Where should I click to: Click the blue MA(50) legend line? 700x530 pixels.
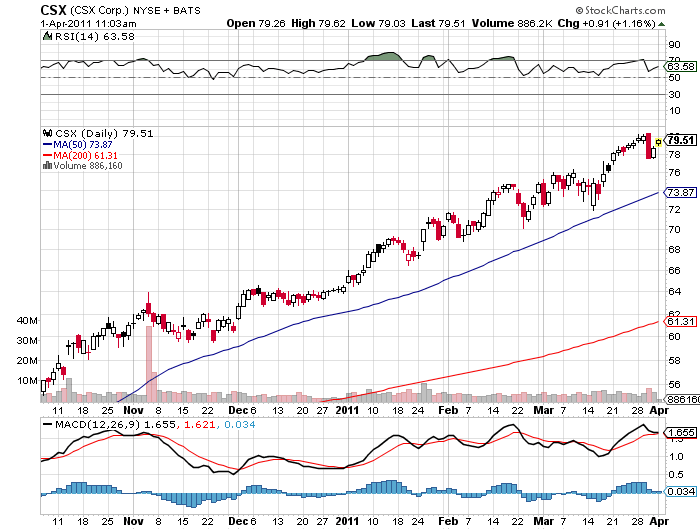coord(47,144)
